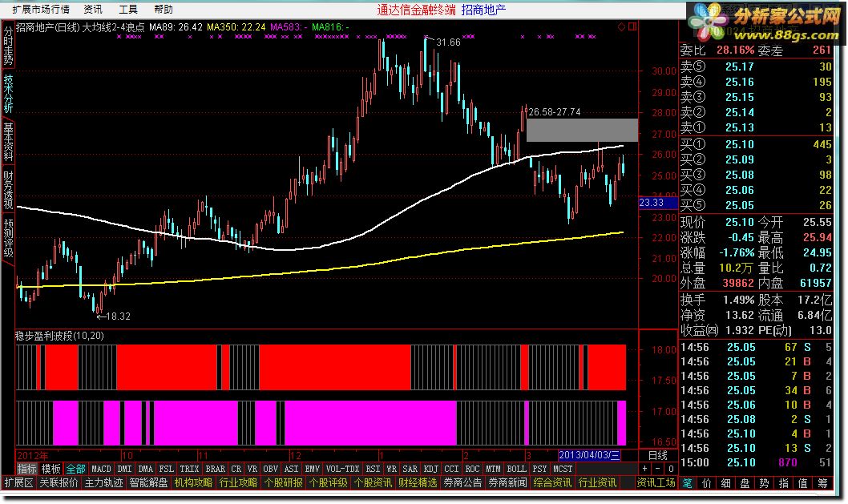Click the 0 reset button beside the indicator tabs

click(x=671, y=469)
